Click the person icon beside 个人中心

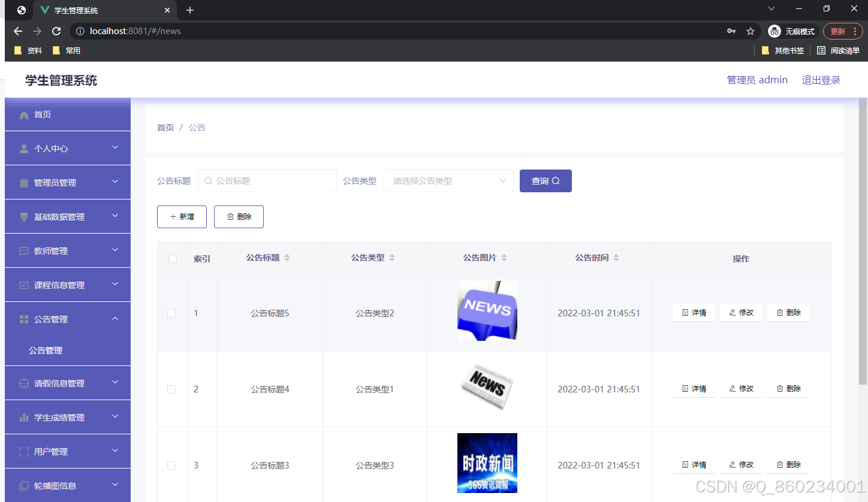tap(24, 149)
